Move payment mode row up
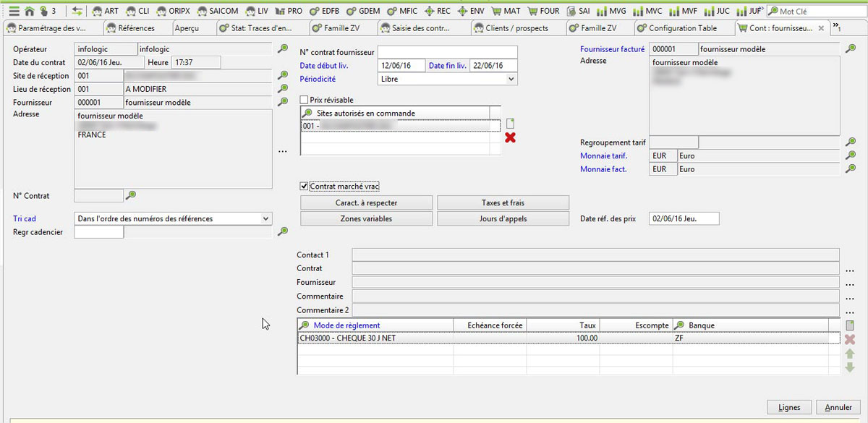 point(850,354)
